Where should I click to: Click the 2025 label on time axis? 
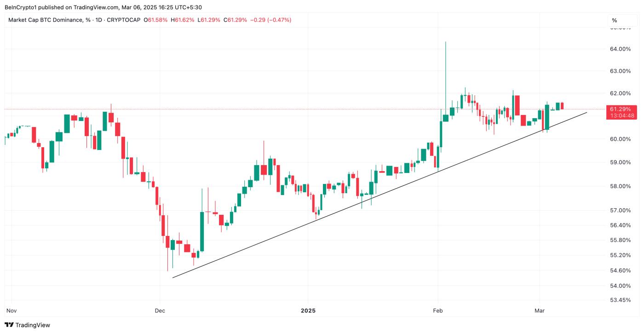[x=308, y=311]
